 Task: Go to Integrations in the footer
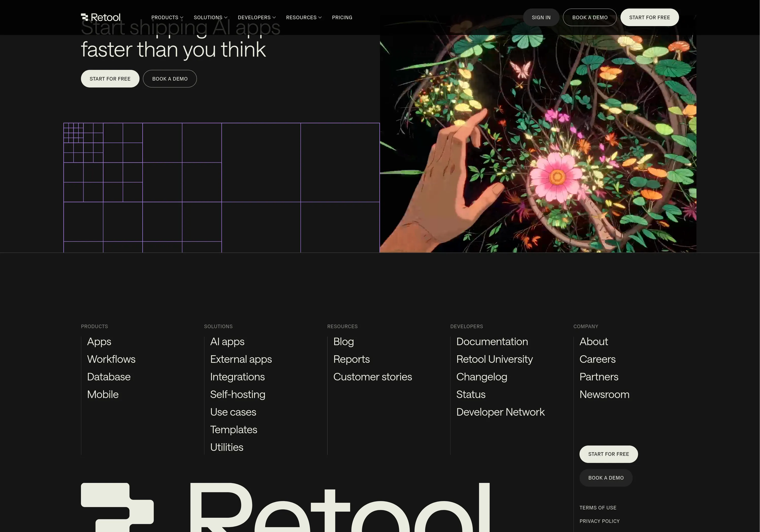237,377
